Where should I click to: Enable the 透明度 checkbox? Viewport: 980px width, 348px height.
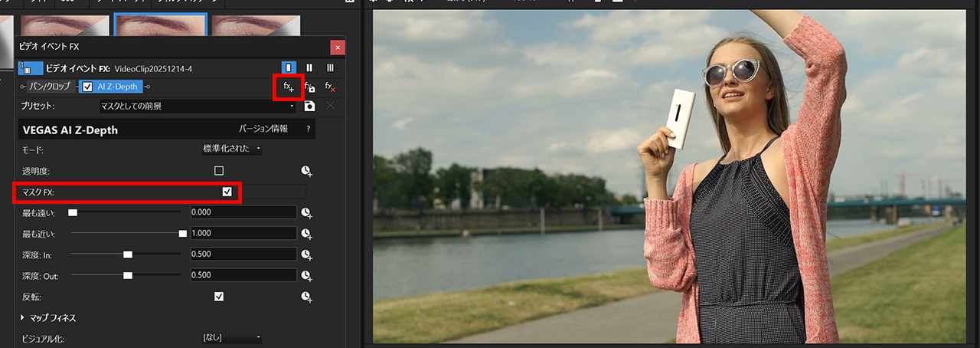tap(219, 171)
